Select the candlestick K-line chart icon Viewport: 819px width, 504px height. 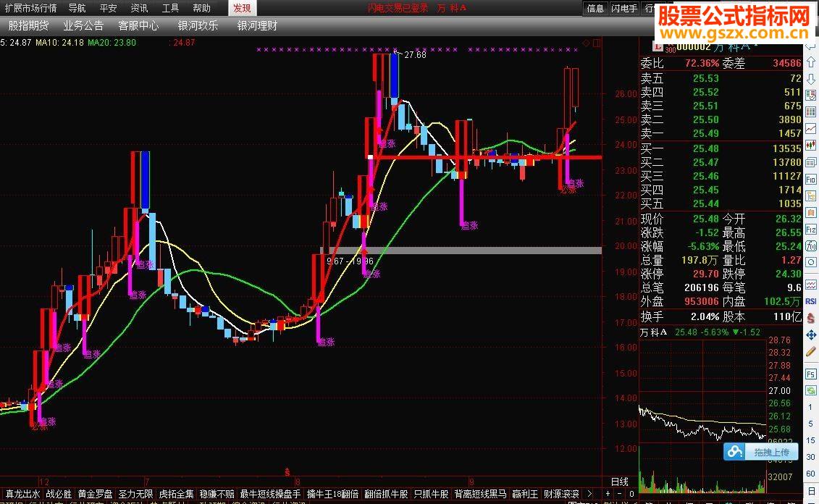[810, 146]
